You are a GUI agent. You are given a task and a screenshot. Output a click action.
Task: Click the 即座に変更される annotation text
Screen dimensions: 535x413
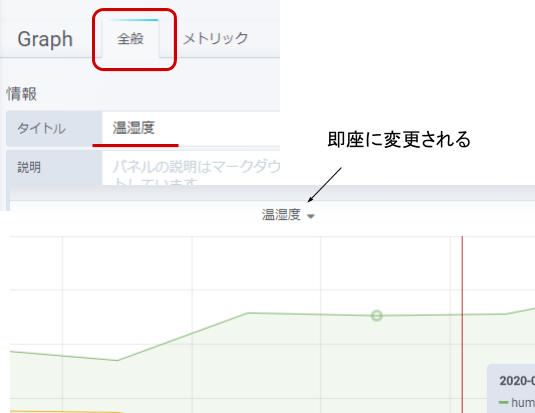click(399, 139)
